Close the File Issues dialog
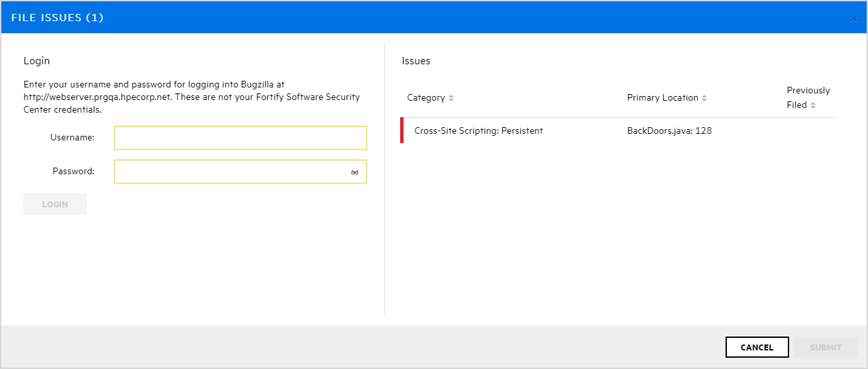Viewport: 868px width, 369px height. (x=854, y=19)
